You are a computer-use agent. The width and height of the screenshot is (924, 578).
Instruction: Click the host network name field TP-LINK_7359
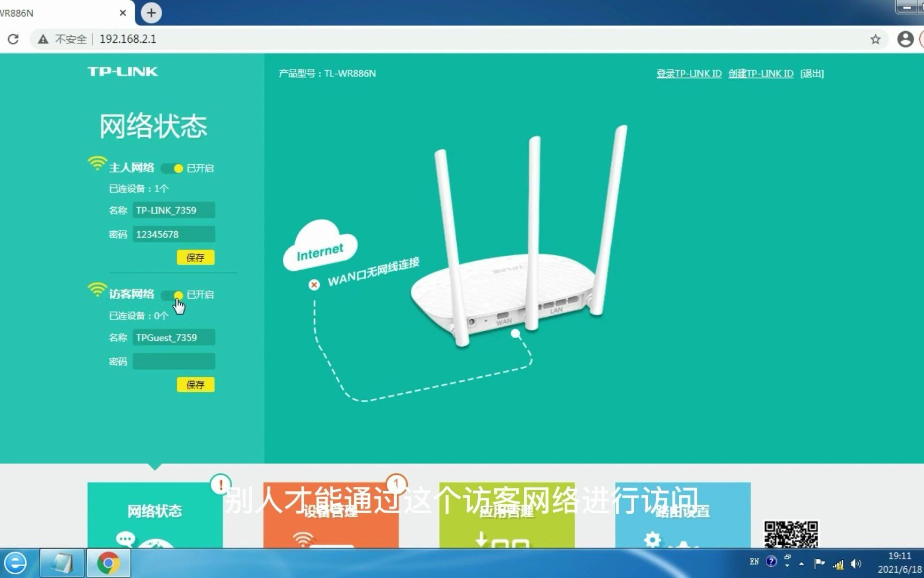[x=174, y=210]
